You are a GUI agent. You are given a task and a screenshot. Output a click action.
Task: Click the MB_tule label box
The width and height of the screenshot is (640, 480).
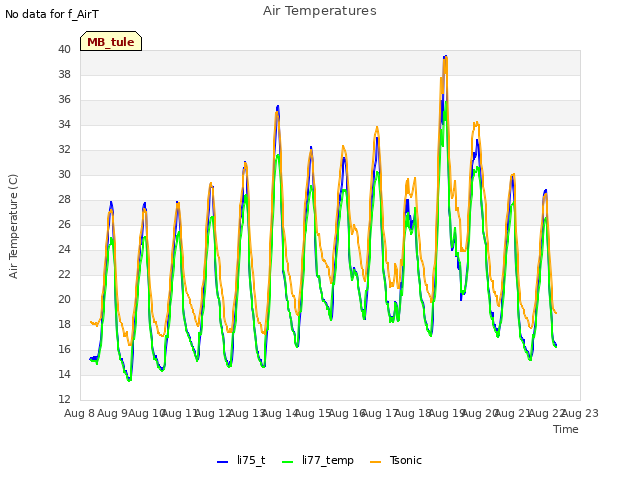111,41
